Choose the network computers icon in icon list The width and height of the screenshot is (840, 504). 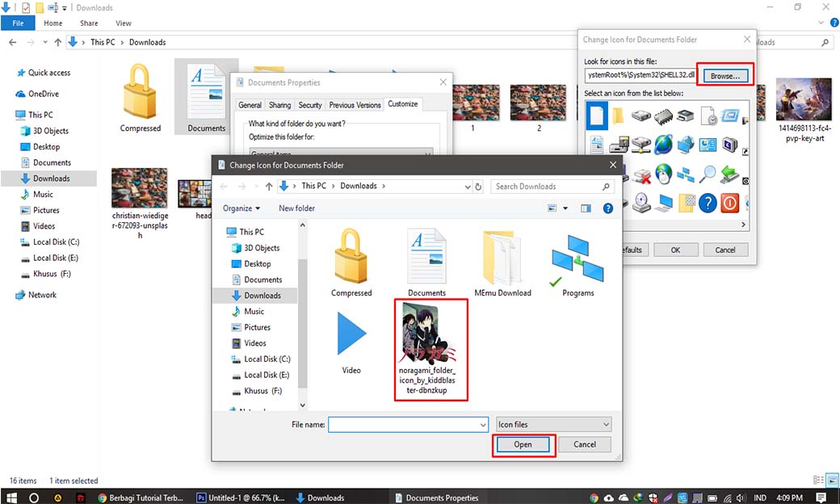tap(685, 174)
